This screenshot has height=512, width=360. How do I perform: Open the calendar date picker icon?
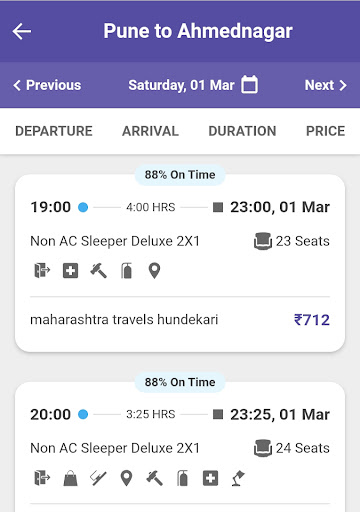coord(249,84)
